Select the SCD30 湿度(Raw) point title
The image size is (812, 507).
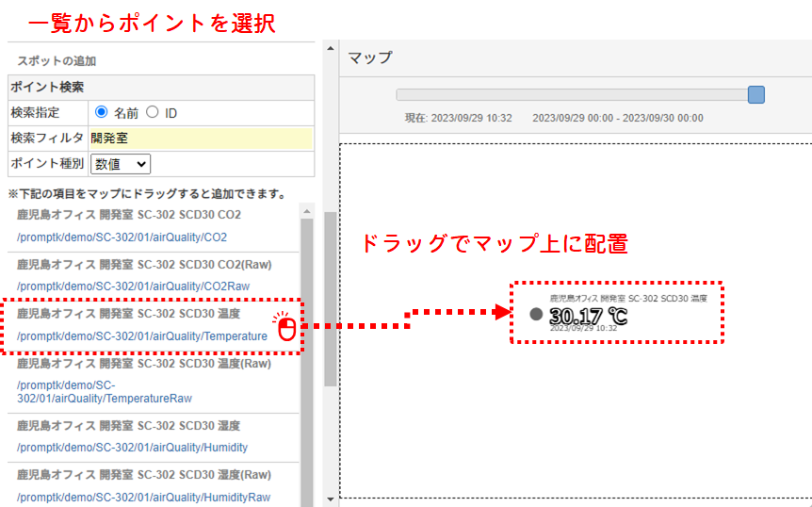coord(144,475)
